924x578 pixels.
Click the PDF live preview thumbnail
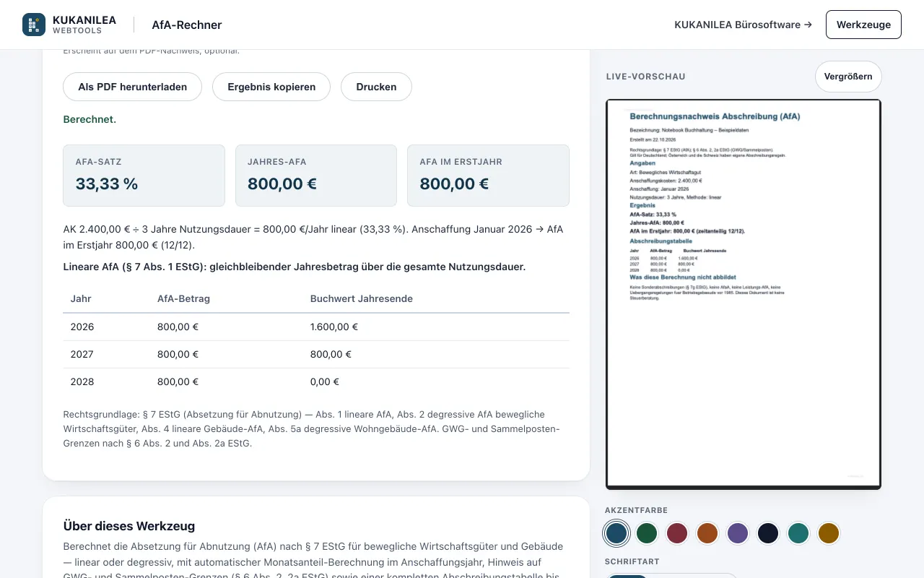[744, 294]
